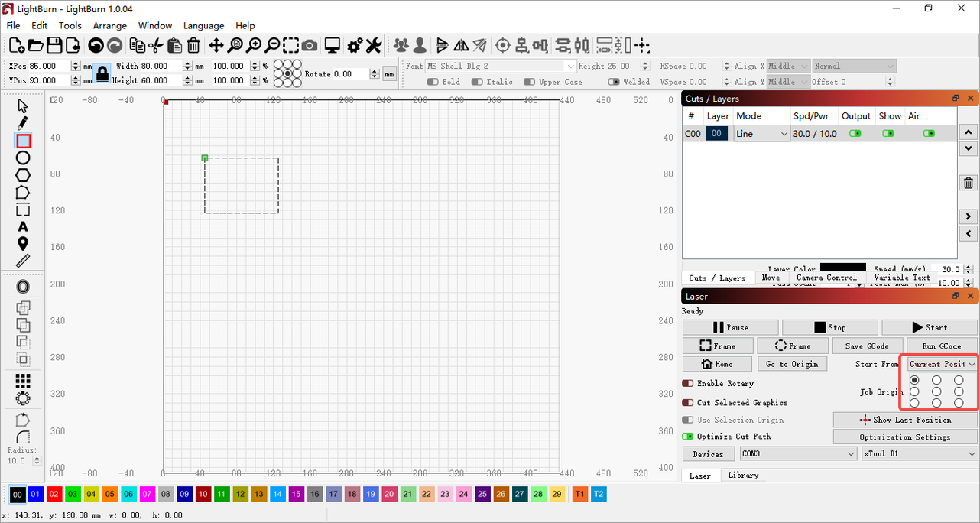Image resolution: width=980 pixels, height=523 pixels.
Task: Click the Grid Array tool icon
Action: pos(23,381)
